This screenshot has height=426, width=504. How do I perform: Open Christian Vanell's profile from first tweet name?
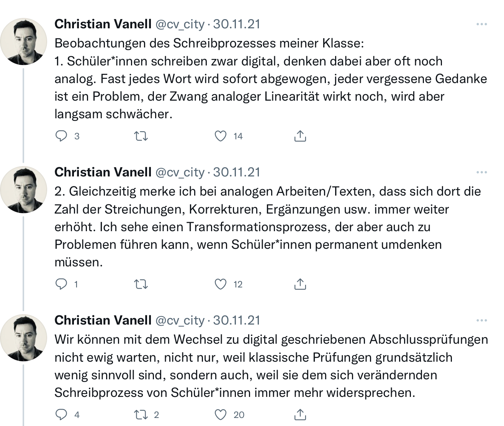[x=103, y=24]
